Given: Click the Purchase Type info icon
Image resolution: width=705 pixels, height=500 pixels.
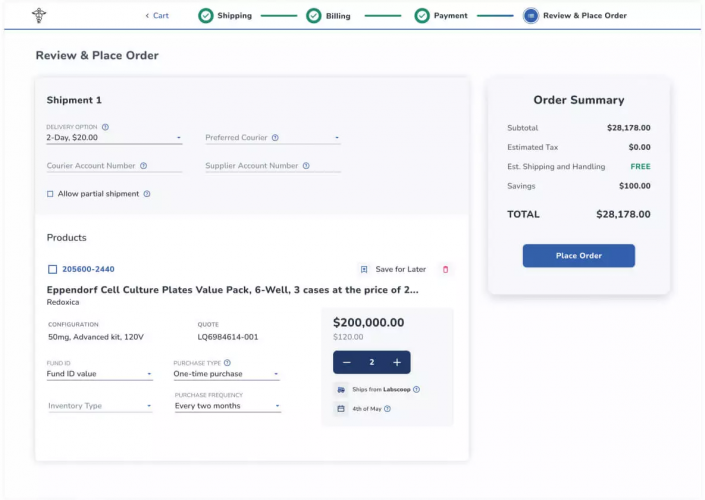Looking at the screenshot, I should click(x=227, y=363).
